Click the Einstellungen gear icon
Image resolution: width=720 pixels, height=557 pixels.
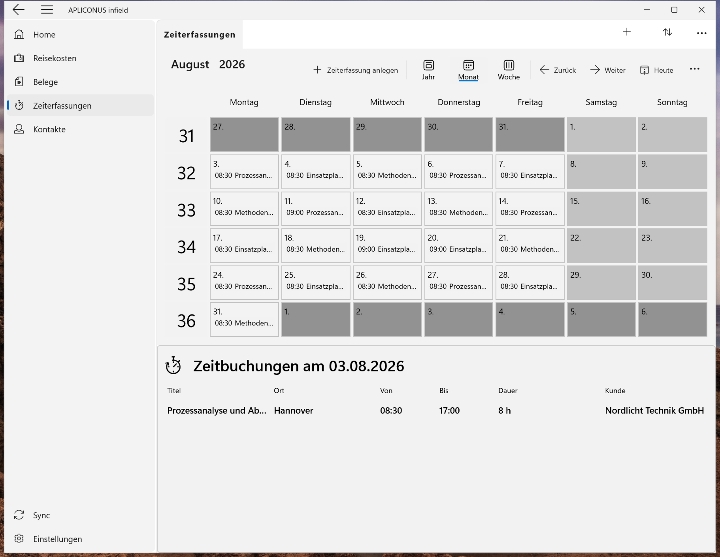(x=19, y=539)
